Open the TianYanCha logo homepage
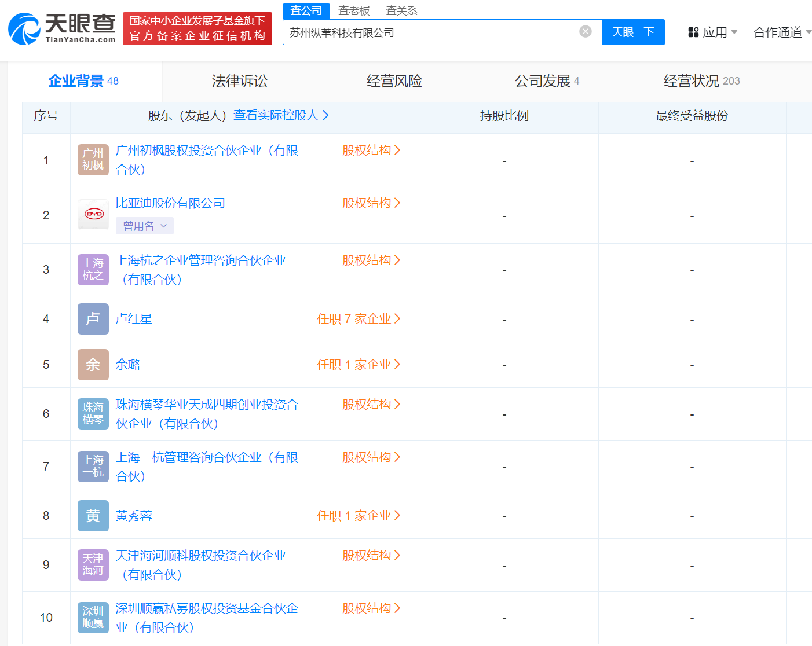Viewport: 812px width, 646px height. pyautogui.click(x=62, y=28)
